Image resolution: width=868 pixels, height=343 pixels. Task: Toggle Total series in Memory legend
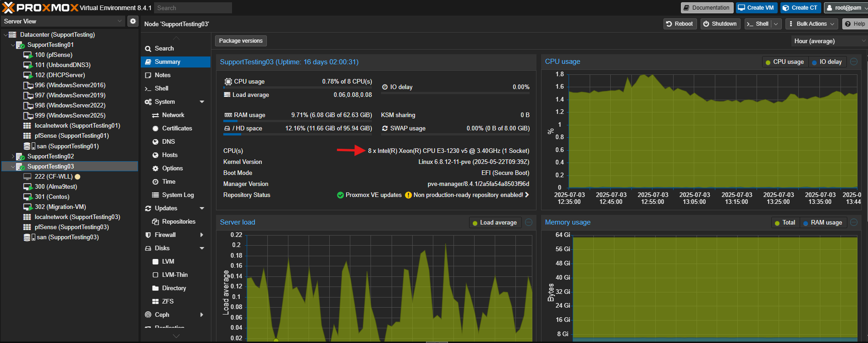[785, 223]
